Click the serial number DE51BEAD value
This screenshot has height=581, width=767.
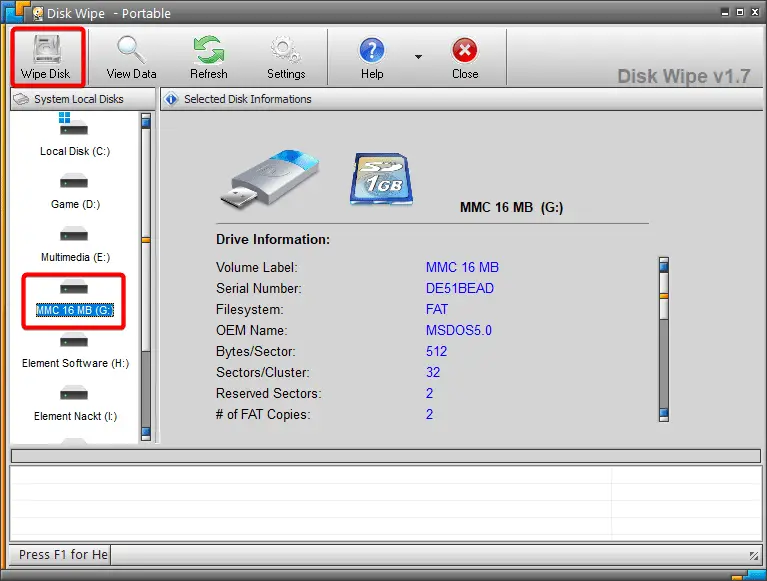click(x=460, y=289)
